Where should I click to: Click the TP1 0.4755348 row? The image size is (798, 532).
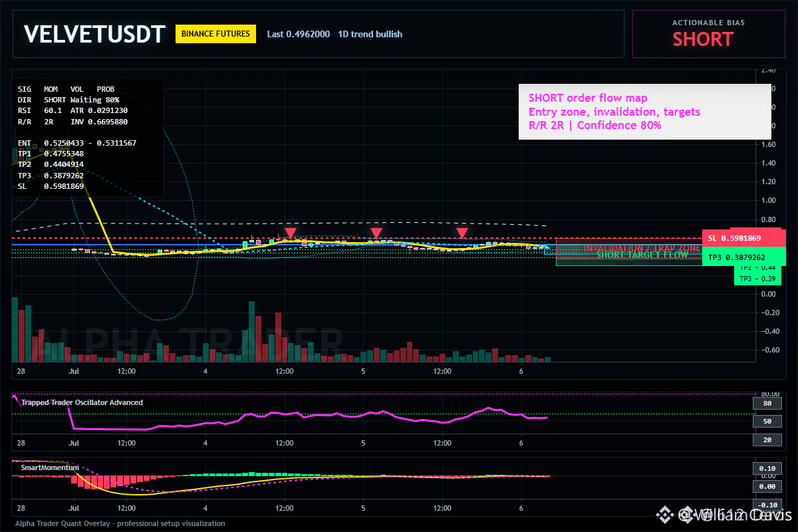point(51,154)
